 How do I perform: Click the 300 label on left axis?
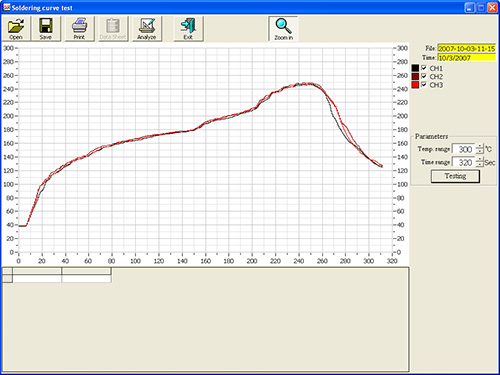8,48
